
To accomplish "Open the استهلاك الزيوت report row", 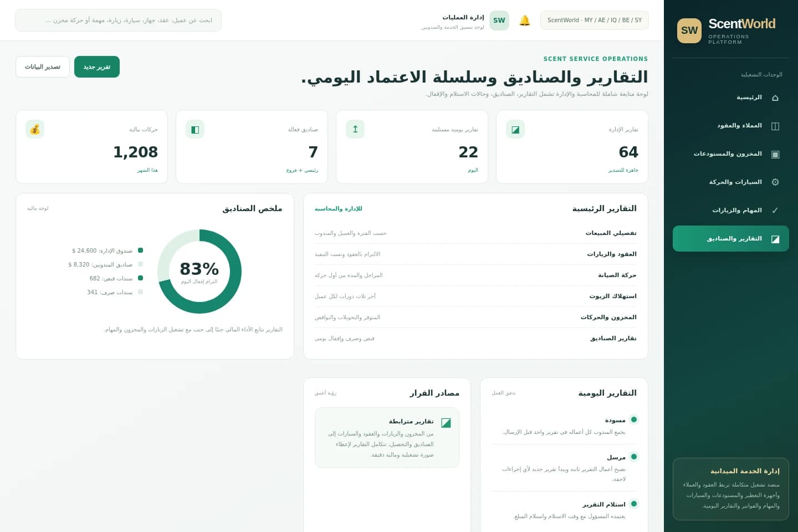I will point(475,296).
